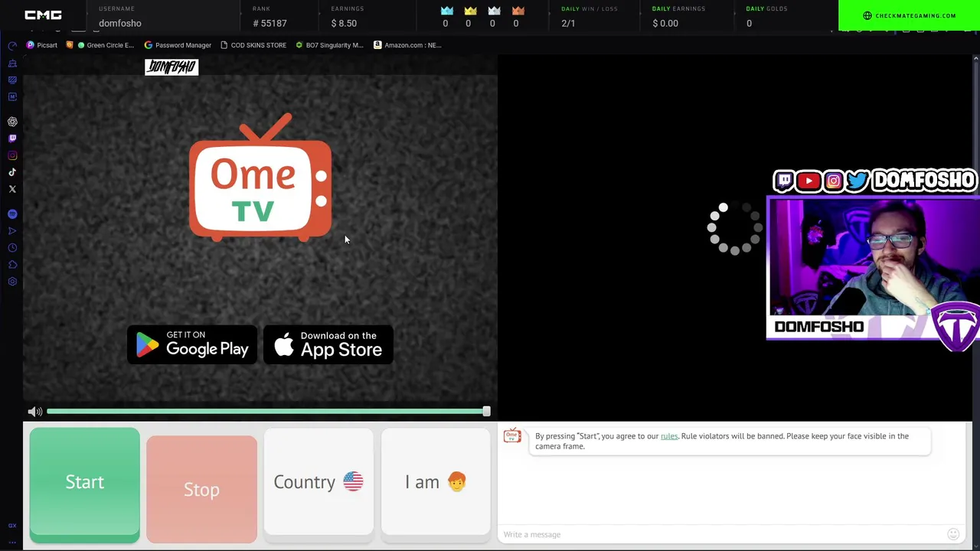Open the Picsart bookmark
This screenshot has height=551, width=980.
[x=42, y=45]
